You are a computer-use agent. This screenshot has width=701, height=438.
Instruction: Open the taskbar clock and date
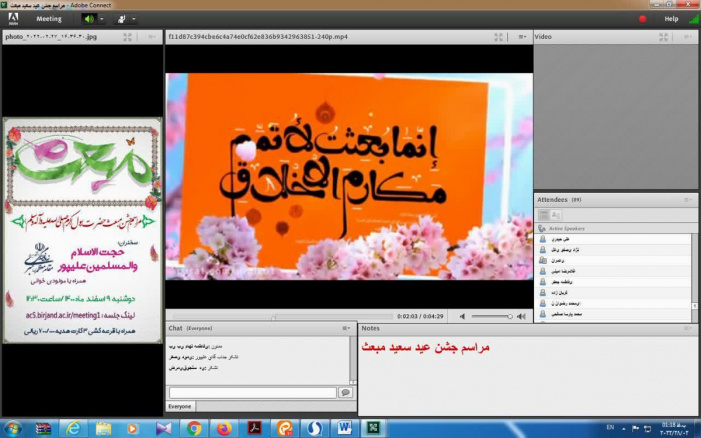click(x=673, y=428)
